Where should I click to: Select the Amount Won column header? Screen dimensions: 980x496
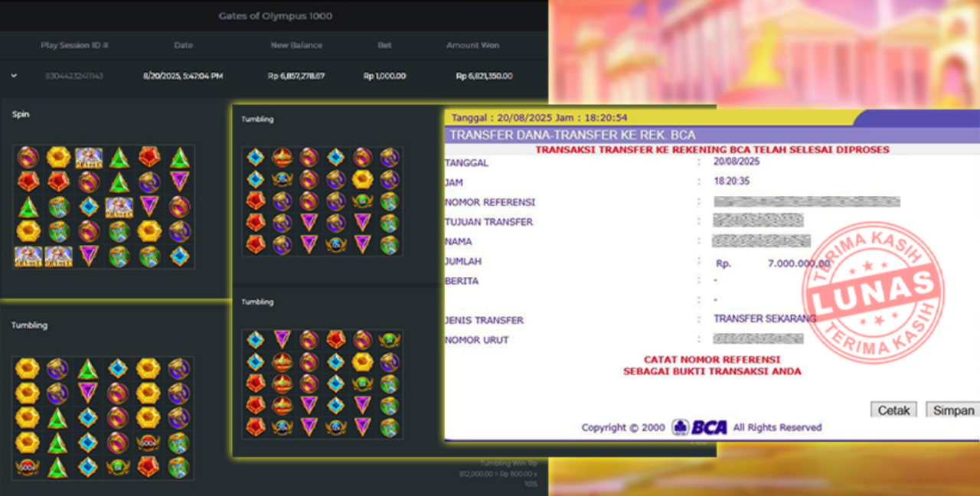pos(472,45)
